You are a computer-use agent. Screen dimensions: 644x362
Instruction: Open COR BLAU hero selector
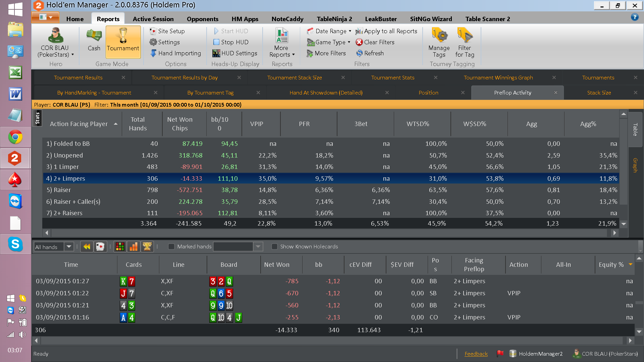click(55, 42)
